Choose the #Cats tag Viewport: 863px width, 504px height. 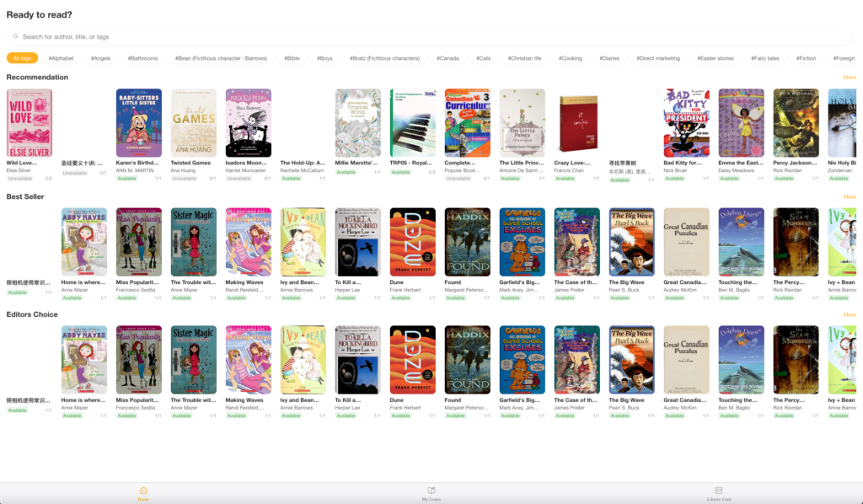click(484, 58)
